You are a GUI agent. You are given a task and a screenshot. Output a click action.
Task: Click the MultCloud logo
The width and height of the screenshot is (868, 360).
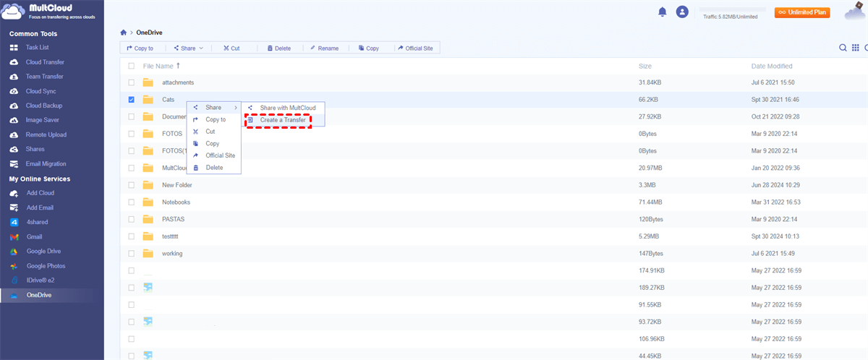click(46, 12)
